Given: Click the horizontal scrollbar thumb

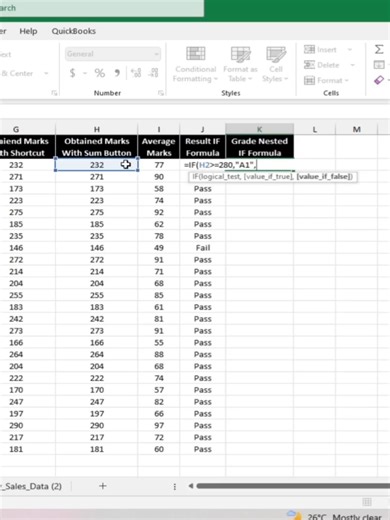Looking at the screenshot, I should tap(293, 486).
